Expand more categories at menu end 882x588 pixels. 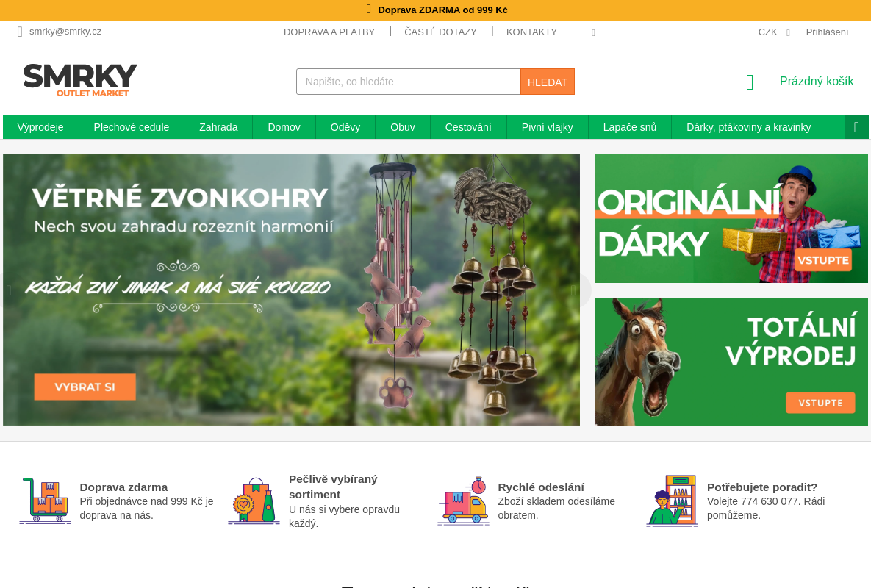tap(857, 127)
